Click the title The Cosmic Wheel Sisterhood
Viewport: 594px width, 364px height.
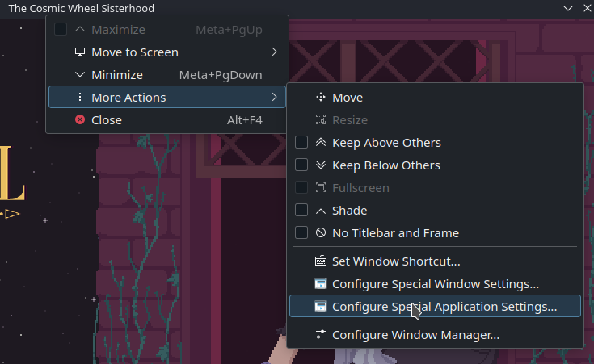(82, 8)
